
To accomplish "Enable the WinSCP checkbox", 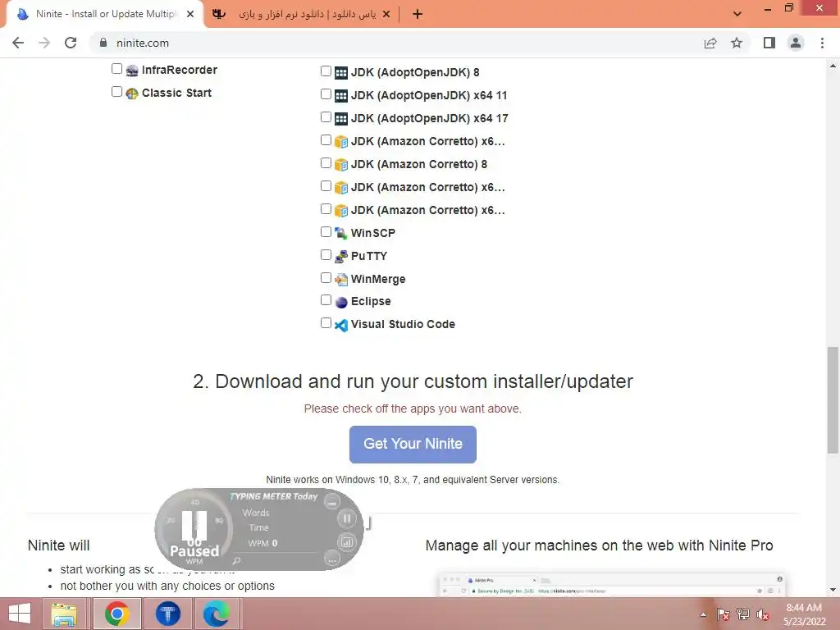I will pos(326,231).
